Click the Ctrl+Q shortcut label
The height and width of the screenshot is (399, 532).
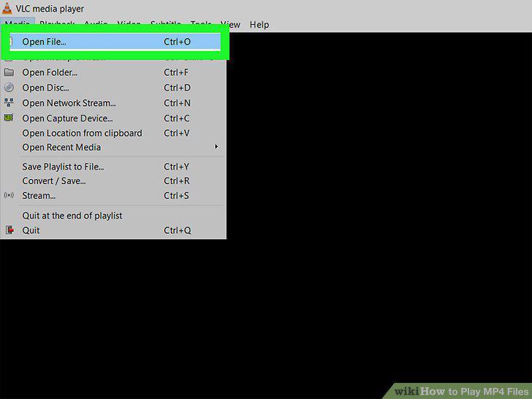[x=177, y=230]
